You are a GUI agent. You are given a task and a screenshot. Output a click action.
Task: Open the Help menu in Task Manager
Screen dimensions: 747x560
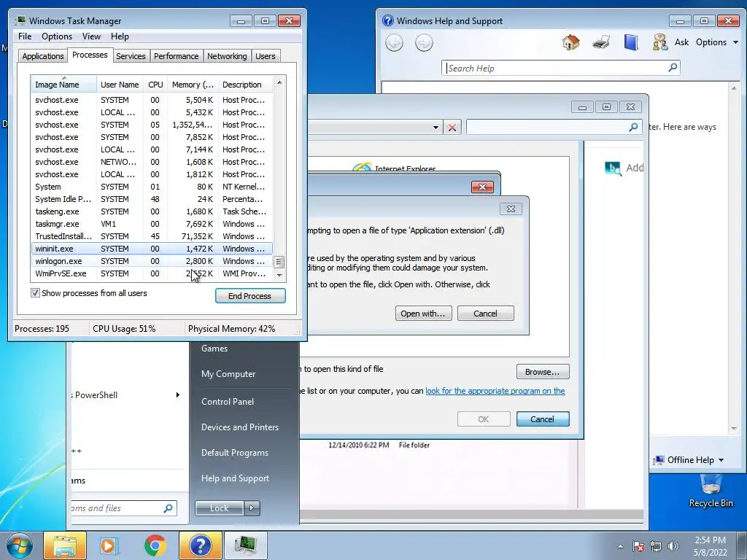[120, 36]
